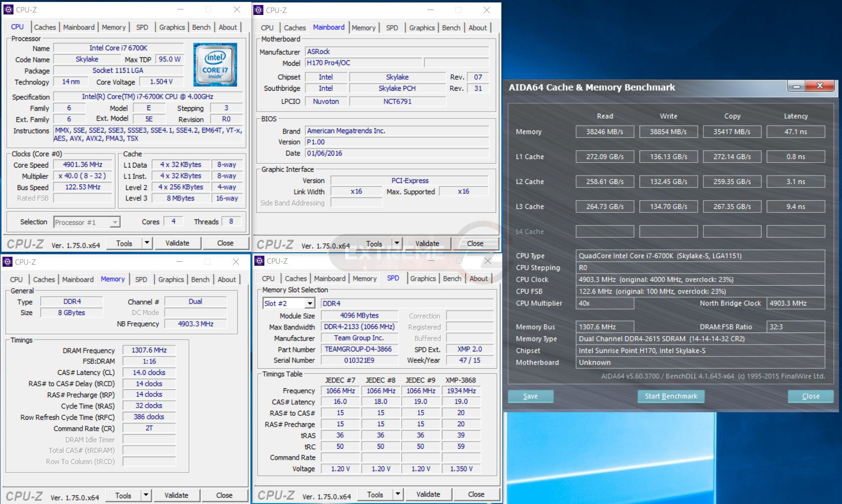This screenshot has width=842, height=504.
Task: Open the Tools dropdown arrow in the SPD window
Action: (x=398, y=495)
